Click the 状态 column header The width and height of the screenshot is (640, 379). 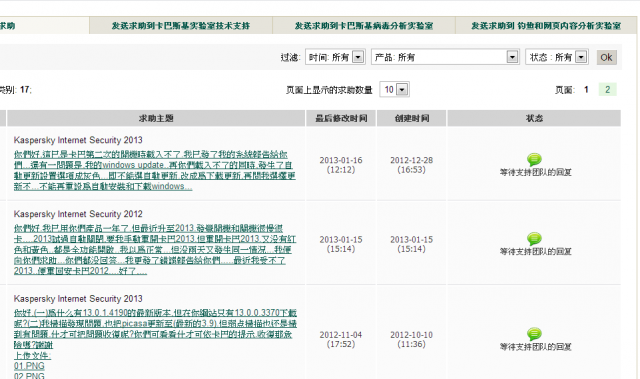[x=534, y=118]
